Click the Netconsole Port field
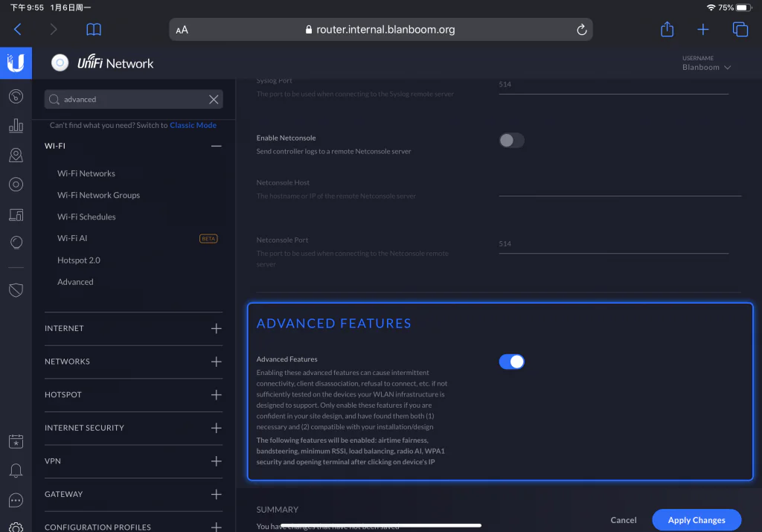The height and width of the screenshot is (532, 762). [x=613, y=244]
